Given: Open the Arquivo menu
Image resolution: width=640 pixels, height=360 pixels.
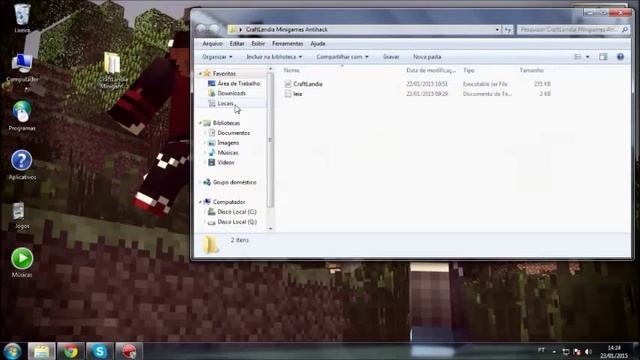Looking at the screenshot, I should 212,44.
